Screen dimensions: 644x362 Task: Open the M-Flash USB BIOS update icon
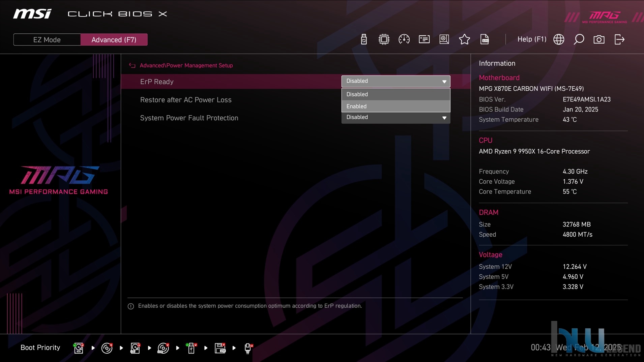click(363, 39)
